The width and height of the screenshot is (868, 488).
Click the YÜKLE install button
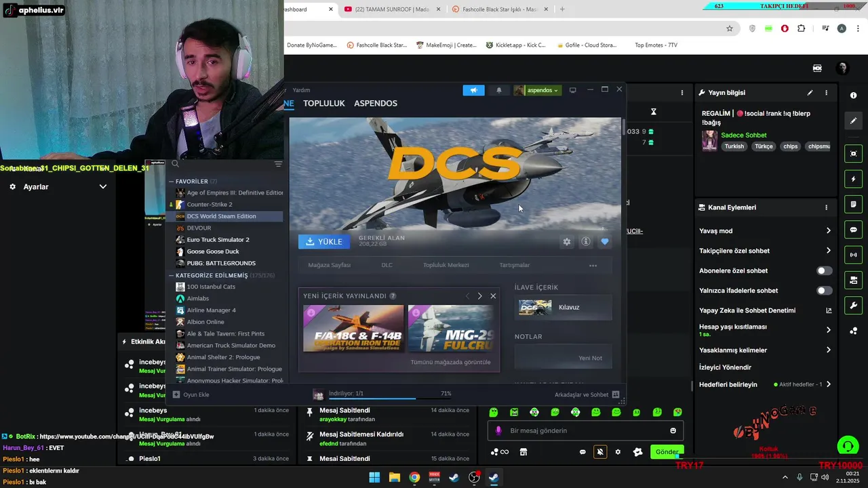pyautogui.click(x=324, y=241)
